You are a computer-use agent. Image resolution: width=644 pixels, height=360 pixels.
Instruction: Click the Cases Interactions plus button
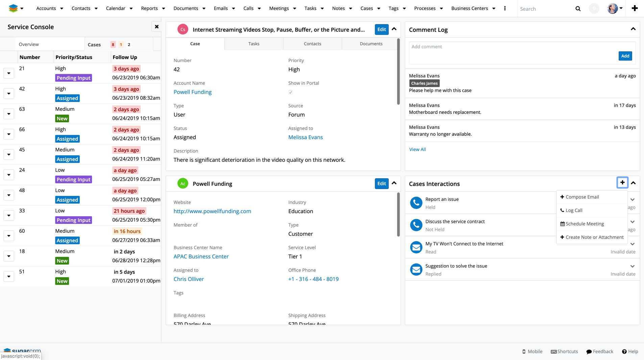point(622,182)
